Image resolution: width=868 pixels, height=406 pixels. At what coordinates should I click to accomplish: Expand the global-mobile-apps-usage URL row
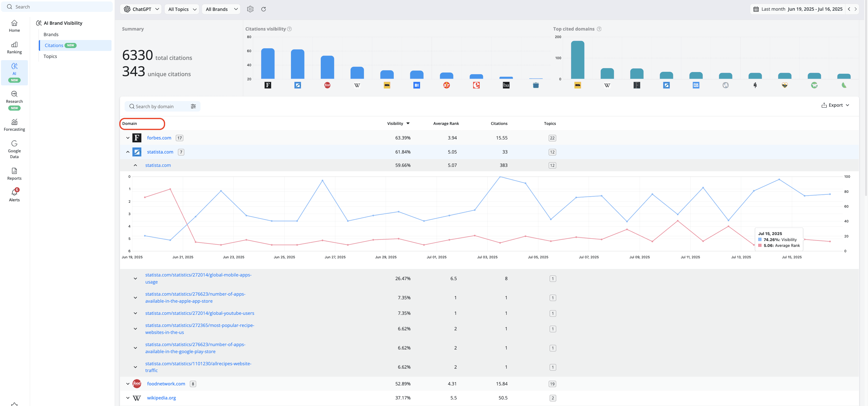(x=135, y=279)
